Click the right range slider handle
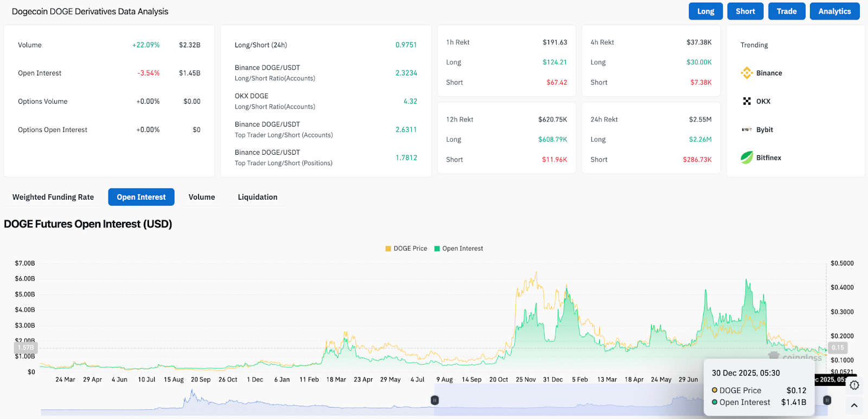The image size is (868, 419). [827, 400]
